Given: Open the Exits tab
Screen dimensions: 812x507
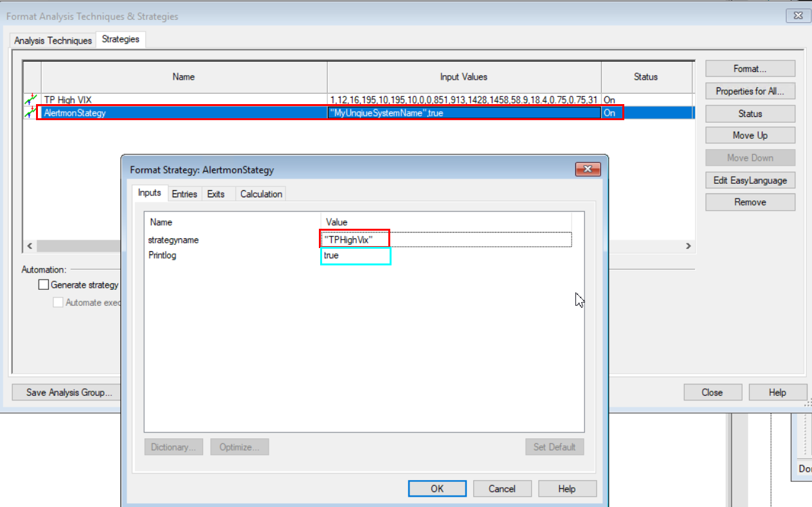Looking at the screenshot, I should [x=216, y=193].
